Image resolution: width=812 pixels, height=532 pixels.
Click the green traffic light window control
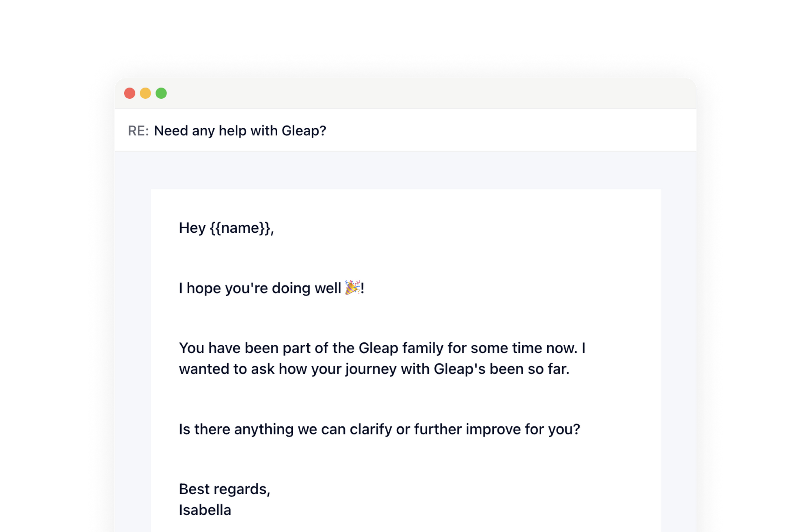pyautogui.click(x=162, y=93)
